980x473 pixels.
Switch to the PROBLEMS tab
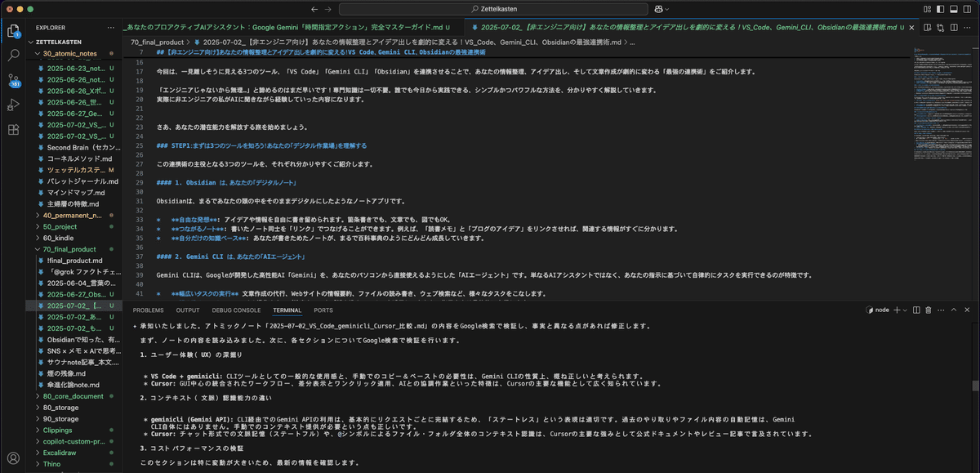click(147, 310)
